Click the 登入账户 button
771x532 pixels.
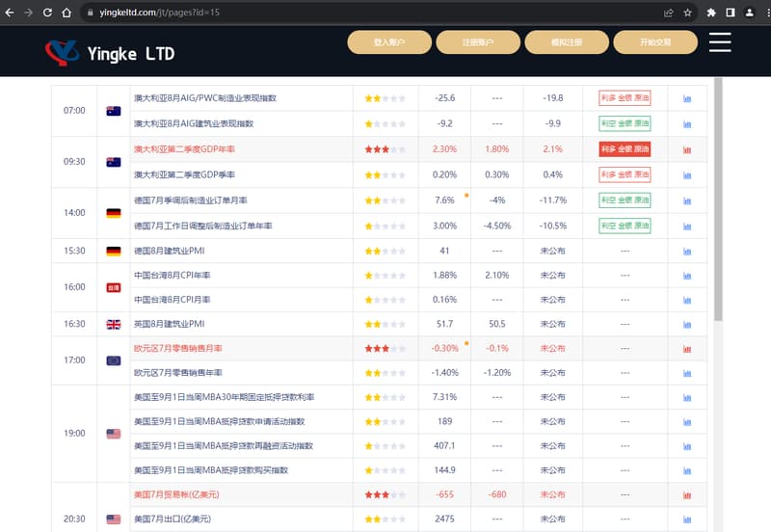(389, 42)
